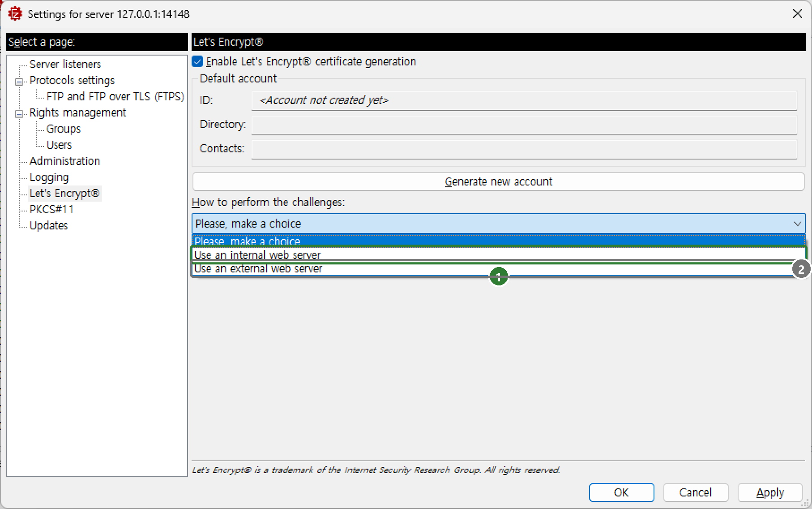
Task: Click the Let's Encrypt trademark notice text
Action: coord(376,470)
